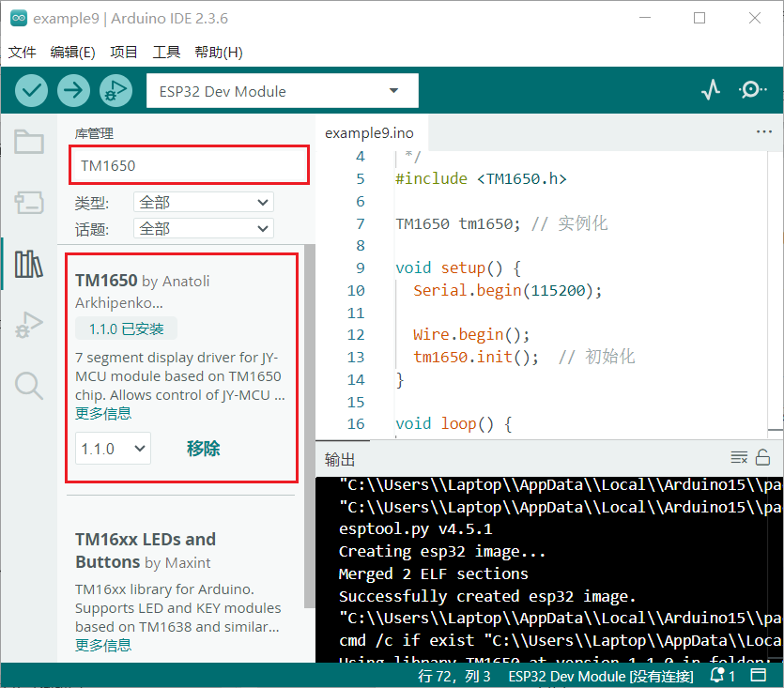Click the TM1650 library title
The image size is (784, 688).
tap(106, 281)
